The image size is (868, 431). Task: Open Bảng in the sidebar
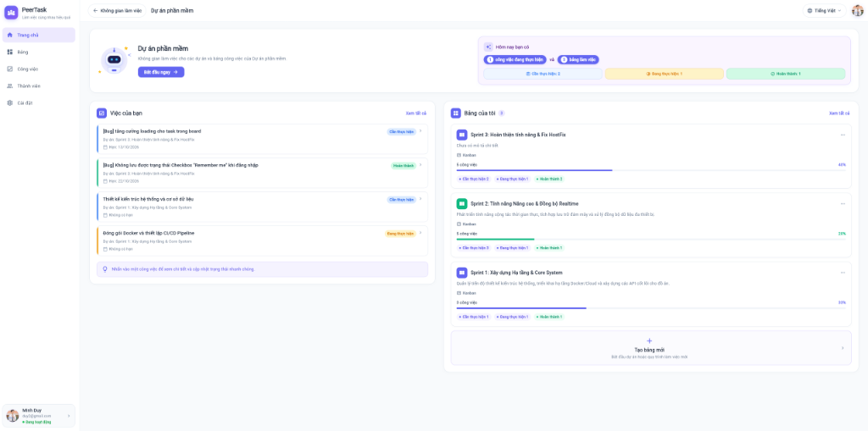tap(39, 52)
